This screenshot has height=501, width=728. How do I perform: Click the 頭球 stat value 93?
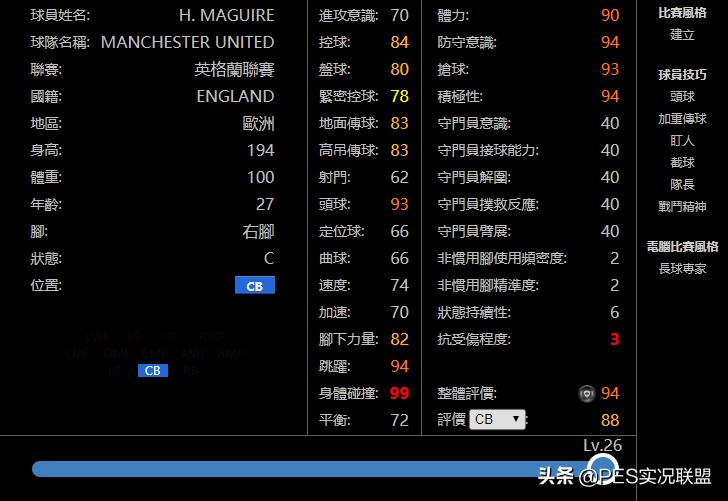[399, 204]
